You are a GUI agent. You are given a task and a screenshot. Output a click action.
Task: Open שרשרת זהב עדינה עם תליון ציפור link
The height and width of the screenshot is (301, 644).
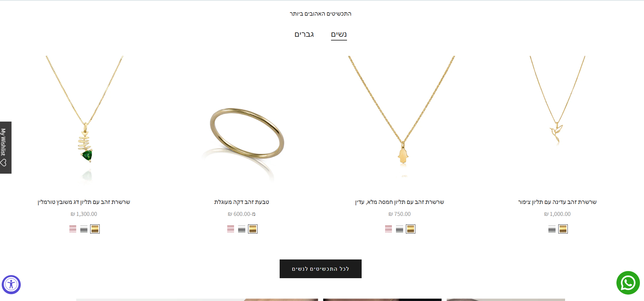(x=557, y=202)
